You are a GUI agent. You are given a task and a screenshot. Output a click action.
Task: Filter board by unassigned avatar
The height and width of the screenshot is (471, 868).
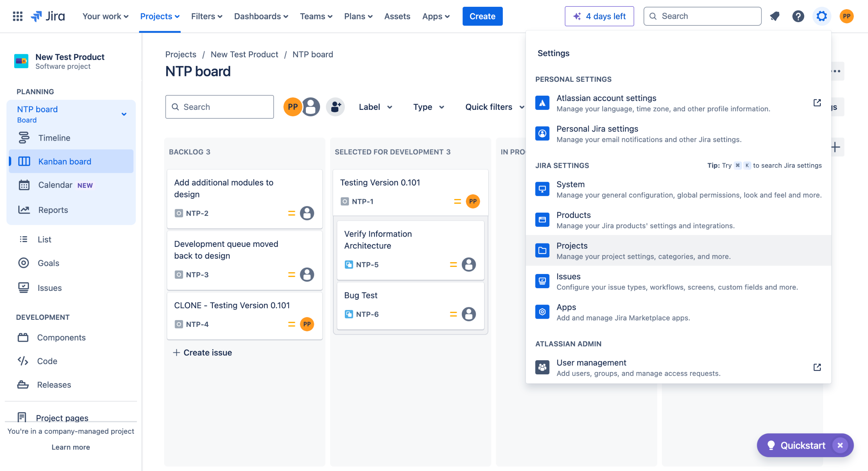[x=311, y=107]
